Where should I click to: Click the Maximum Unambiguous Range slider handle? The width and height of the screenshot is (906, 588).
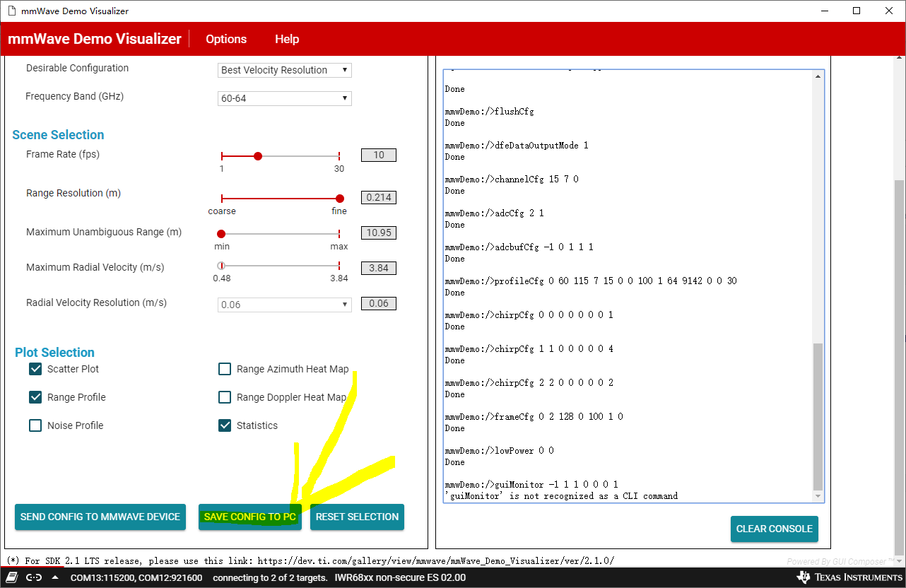click(221, 233)
